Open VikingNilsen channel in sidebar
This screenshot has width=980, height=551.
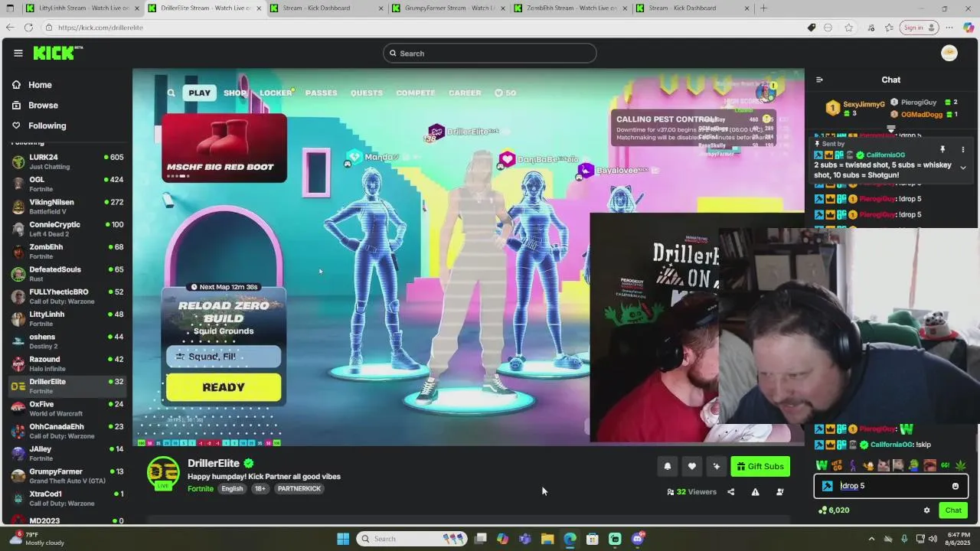click(x=67, y=207)
